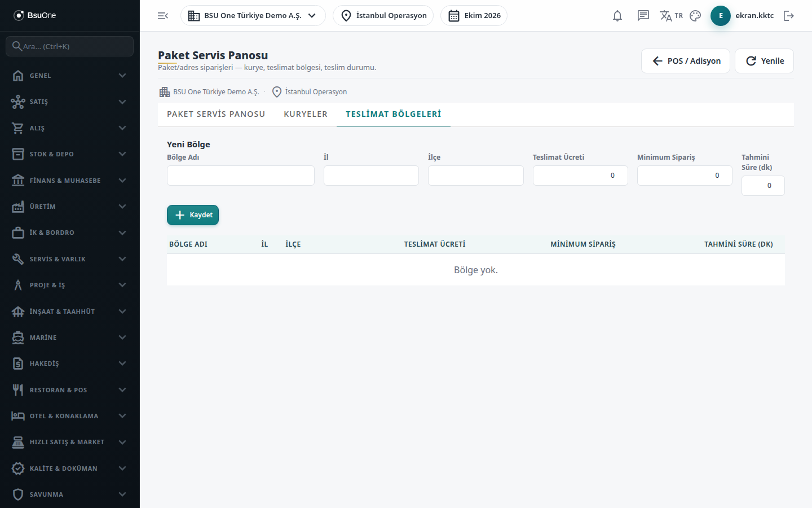The height and width of the screenshot is (508, 812).
Task: Open the messages chat icon
Action: point(643,16)
